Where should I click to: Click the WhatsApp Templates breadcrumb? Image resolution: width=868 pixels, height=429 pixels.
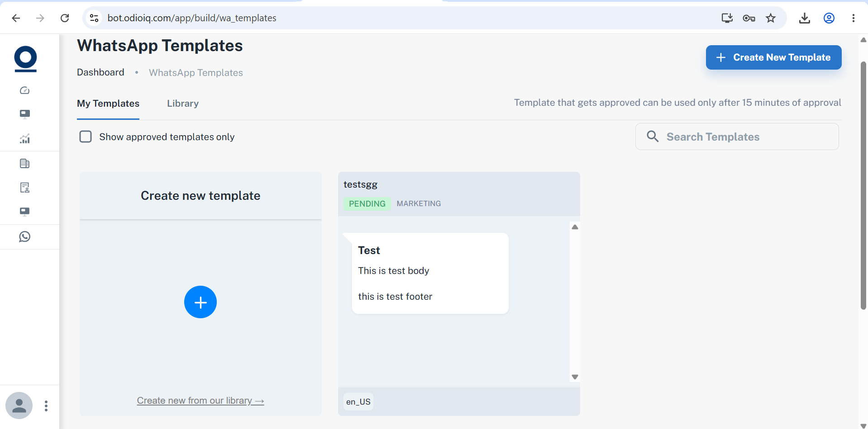pos(196,73)
